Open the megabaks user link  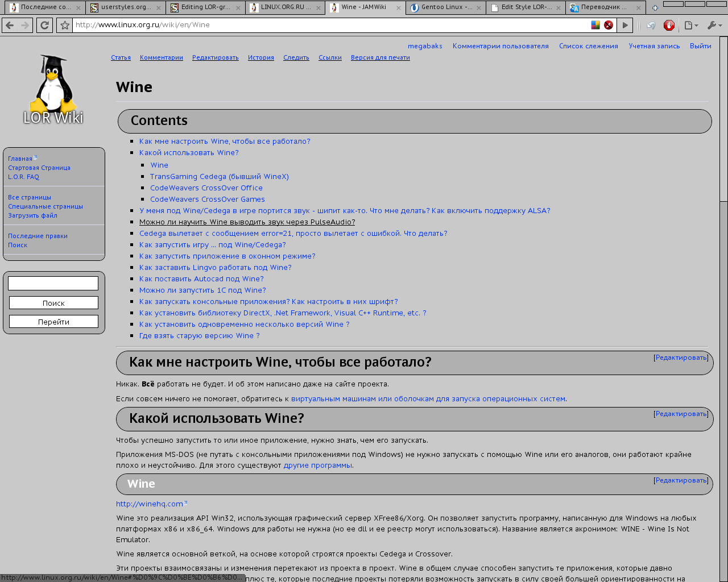click(x=425, y=46)
